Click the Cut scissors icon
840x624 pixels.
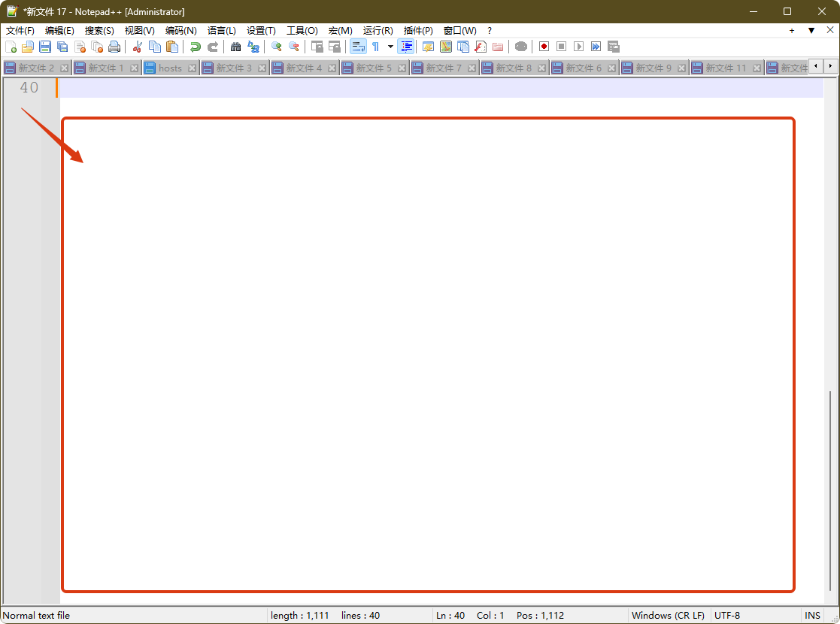pos(138,47)
